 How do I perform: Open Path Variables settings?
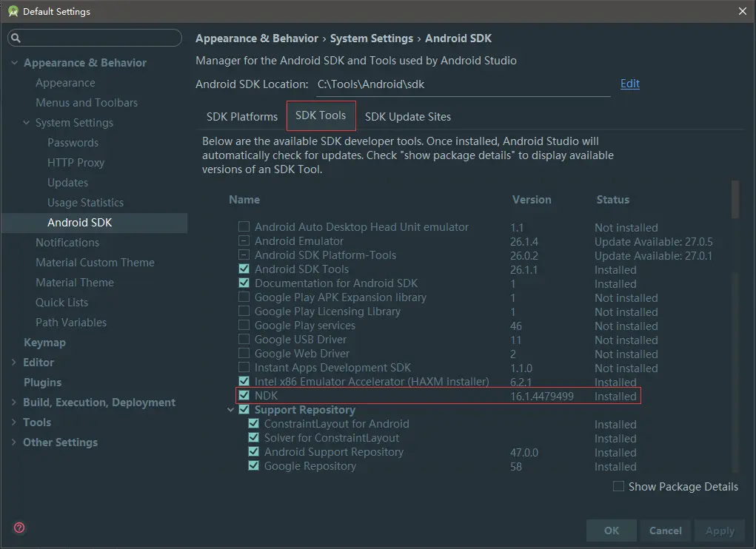(71, 323)
